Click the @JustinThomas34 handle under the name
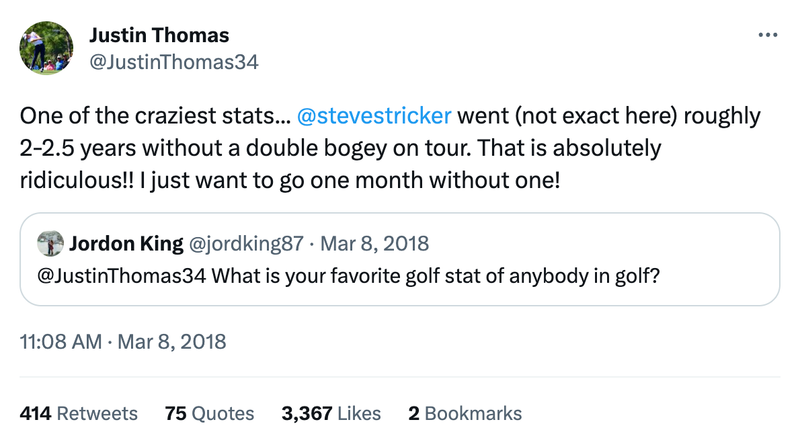The height and width of the screenshot is (446, 800). coord(174,61)
